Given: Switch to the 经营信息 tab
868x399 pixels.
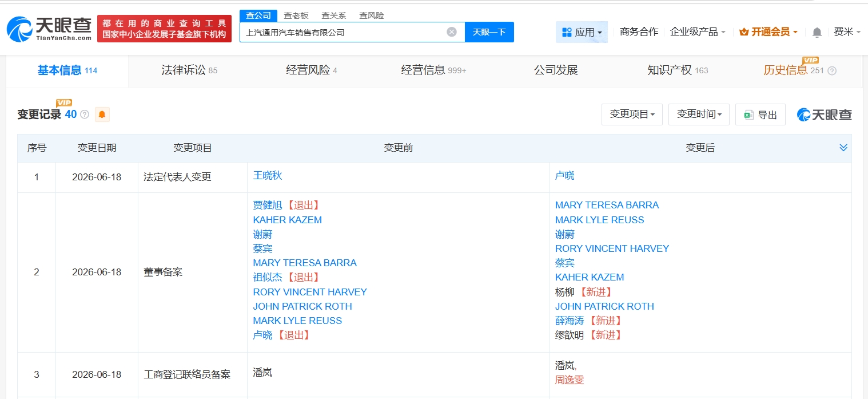Looking at the screenshot, I should tap(433, 70).
